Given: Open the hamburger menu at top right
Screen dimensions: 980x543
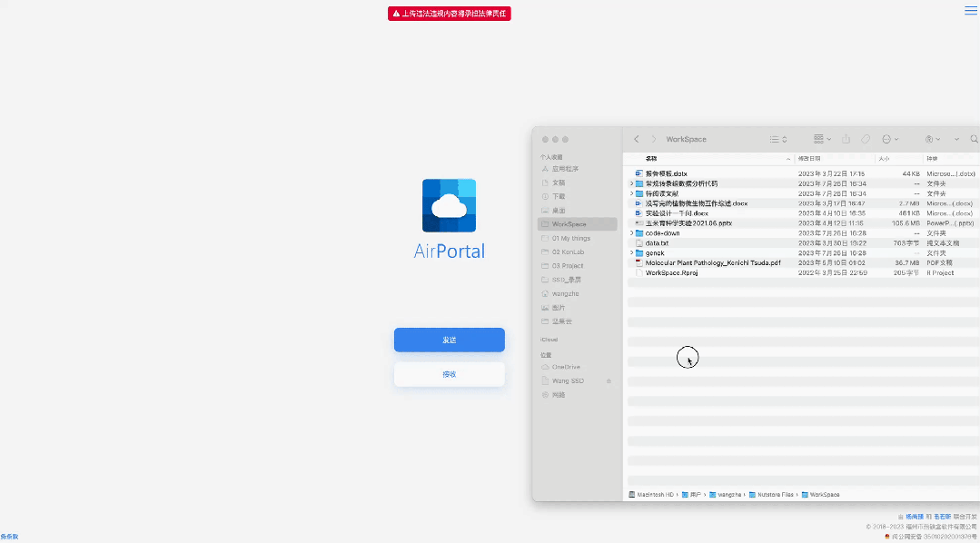Looking at the screenshot, I should click(970, 10).
